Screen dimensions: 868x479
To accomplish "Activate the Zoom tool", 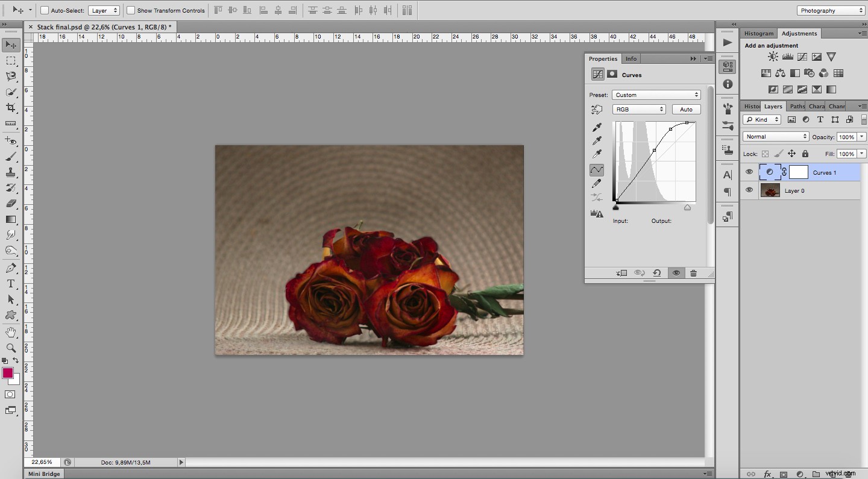I will point(10,348).
